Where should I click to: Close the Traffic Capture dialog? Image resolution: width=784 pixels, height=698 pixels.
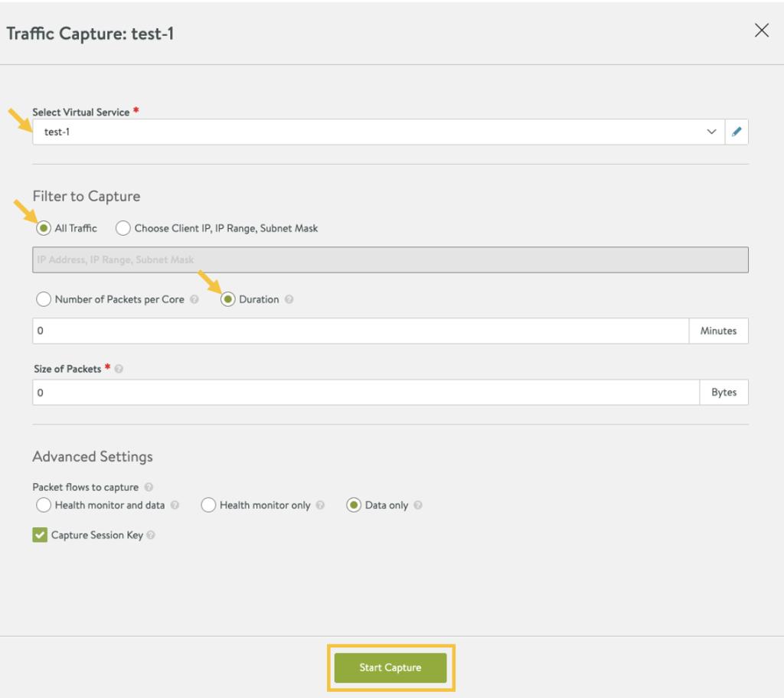762,31
